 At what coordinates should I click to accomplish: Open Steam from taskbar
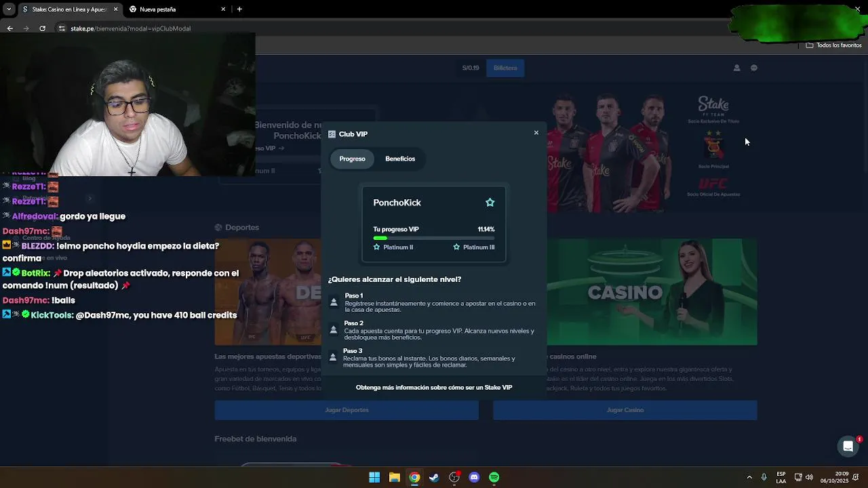434,477
